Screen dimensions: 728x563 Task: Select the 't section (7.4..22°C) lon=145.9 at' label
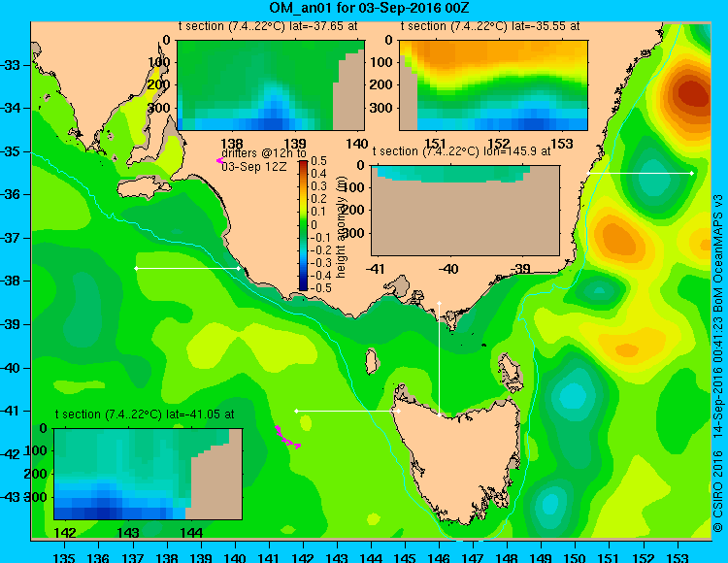coord(461,151)
